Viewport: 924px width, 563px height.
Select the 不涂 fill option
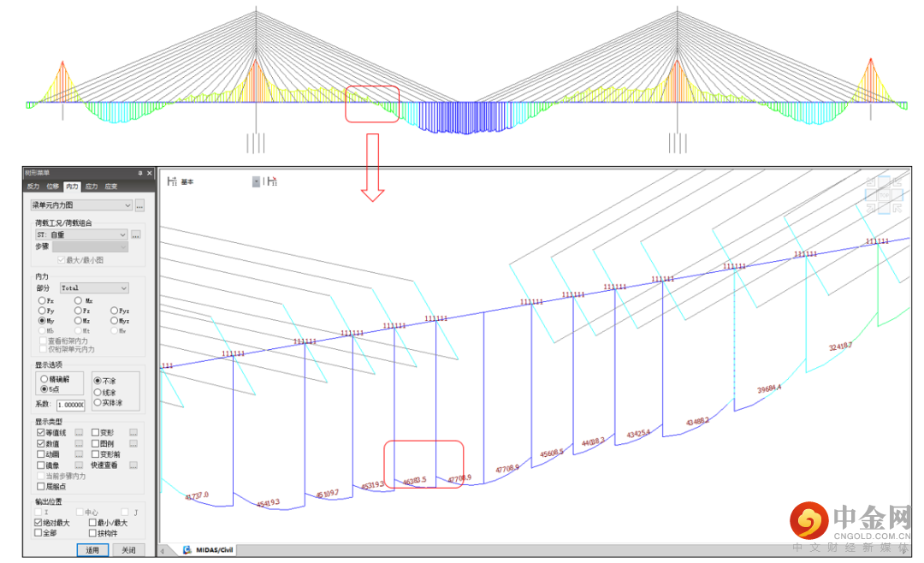pos(98,381)
